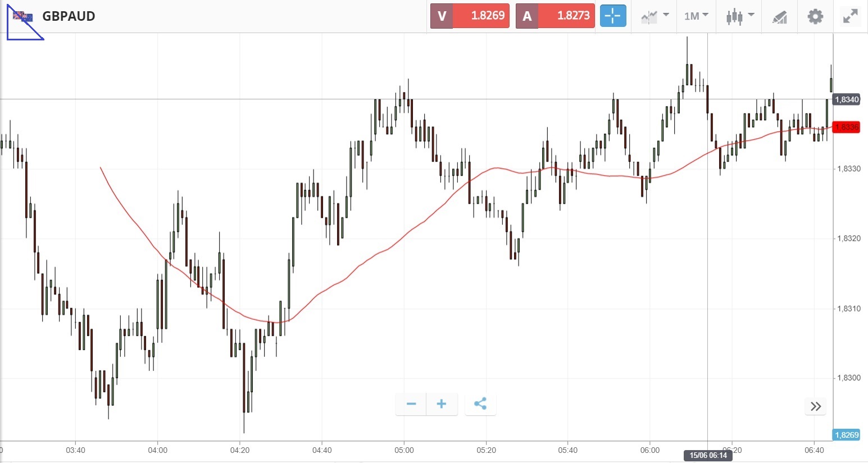Click the GBPAUD flag pair icon
The width and height of the screenshot is (868, 463).
tap(22, 17)
